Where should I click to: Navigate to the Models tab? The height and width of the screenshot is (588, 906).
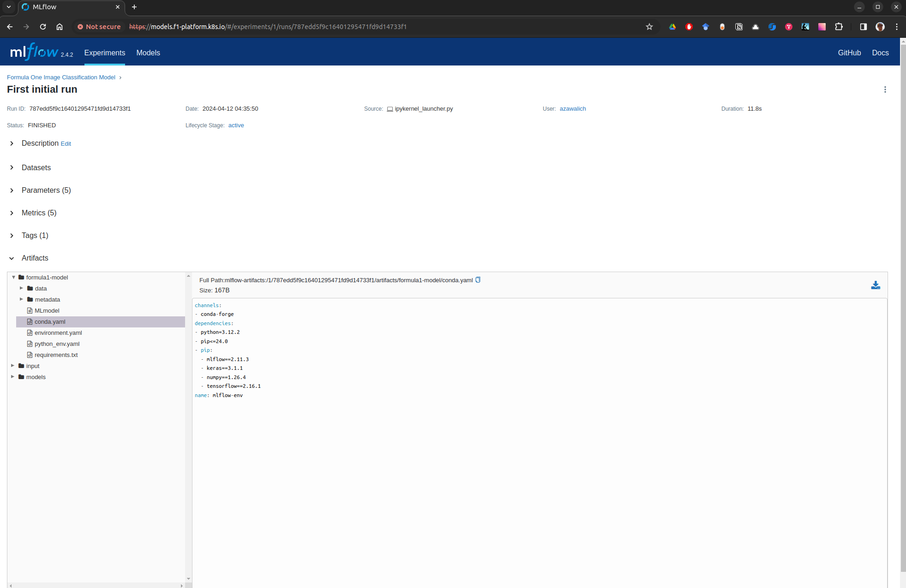click(x=148, y=53)
